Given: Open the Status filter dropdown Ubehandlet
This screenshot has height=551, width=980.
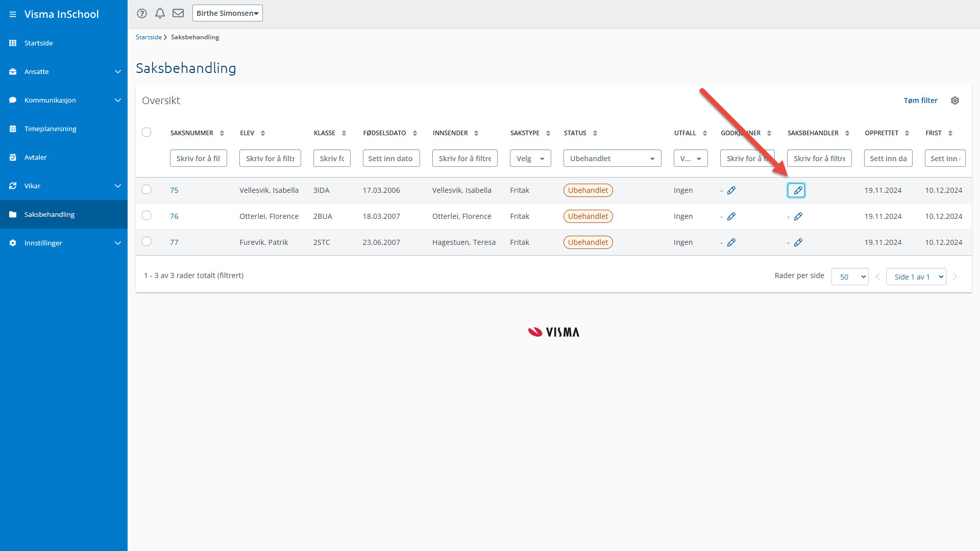Looking at the screenshot, I should [x=612, y=159].
